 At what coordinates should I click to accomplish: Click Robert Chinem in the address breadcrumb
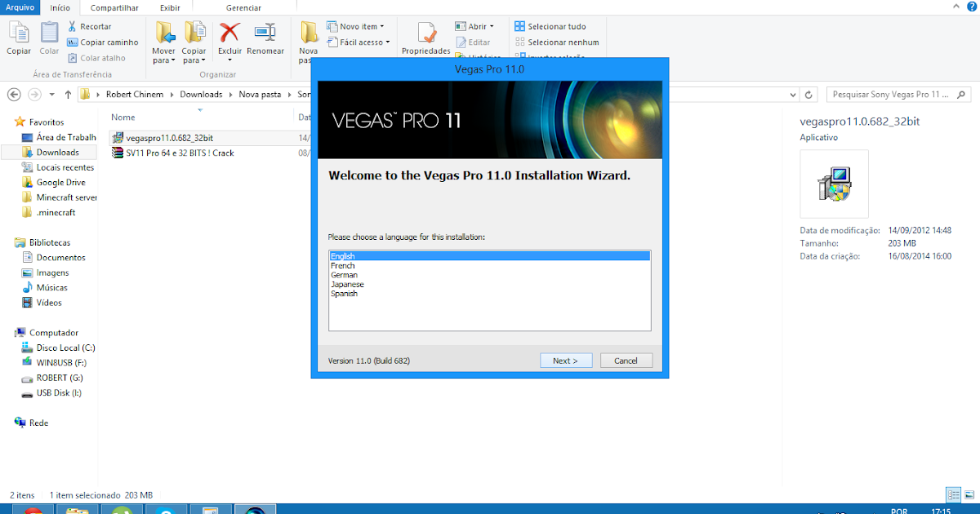tap(135, 95)
